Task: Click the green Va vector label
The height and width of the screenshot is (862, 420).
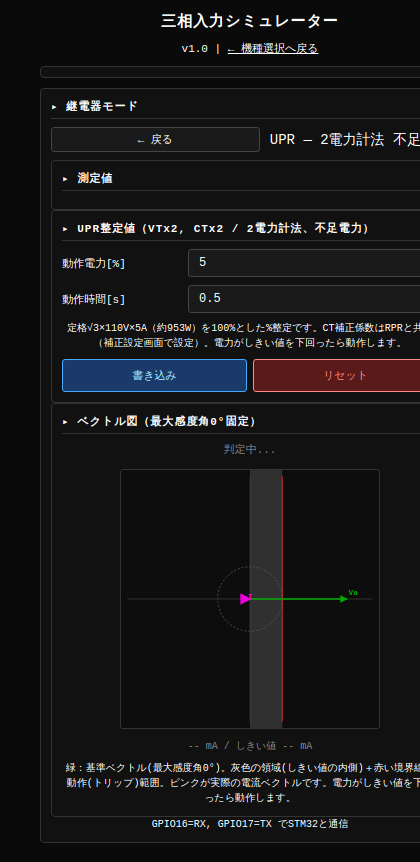Action: pos(353,593)
